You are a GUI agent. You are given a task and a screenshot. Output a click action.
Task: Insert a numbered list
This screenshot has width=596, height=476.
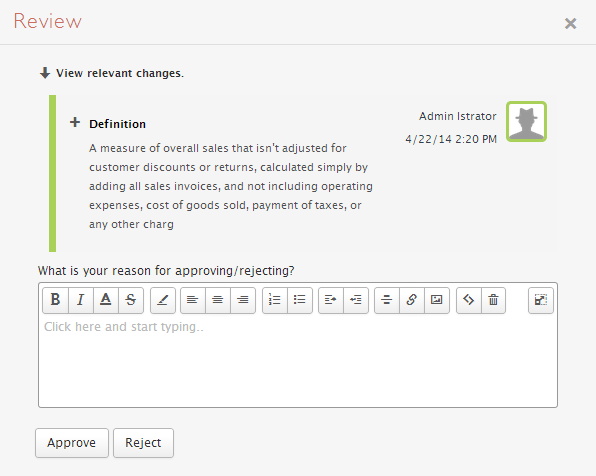coord(275,300)
